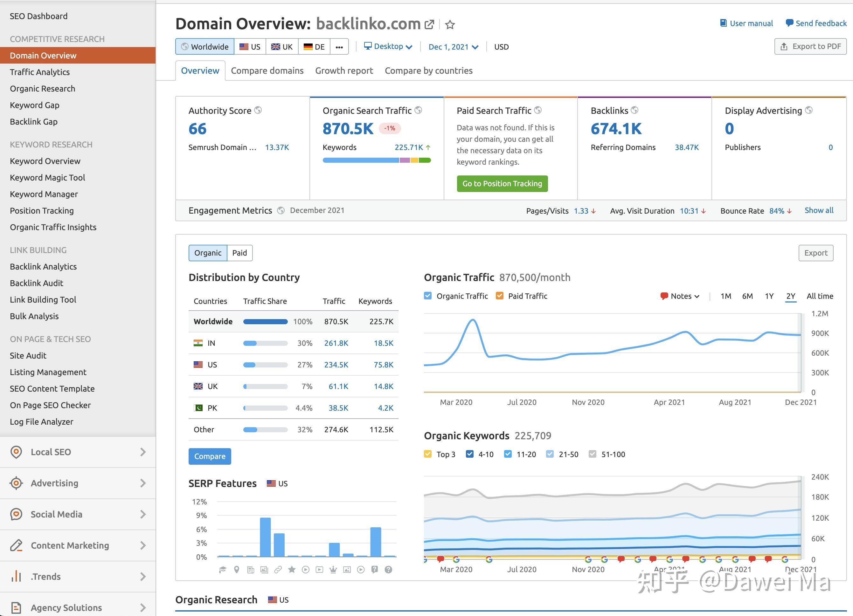Open the Desktop device dropdown

point(388,47)
